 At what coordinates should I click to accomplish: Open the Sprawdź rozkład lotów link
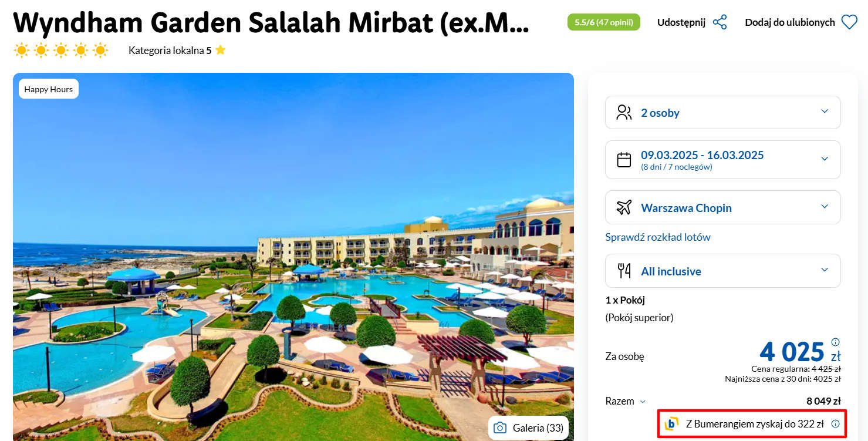[658, 237]
